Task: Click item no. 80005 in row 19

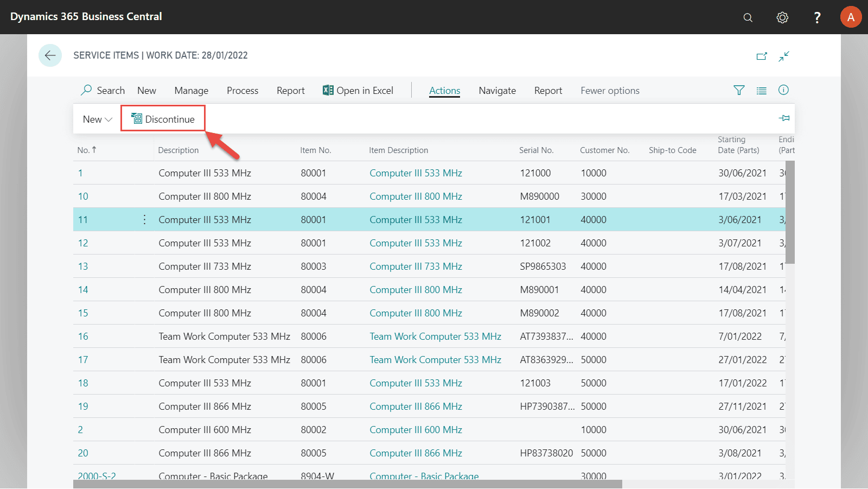Action: [314, 407]
